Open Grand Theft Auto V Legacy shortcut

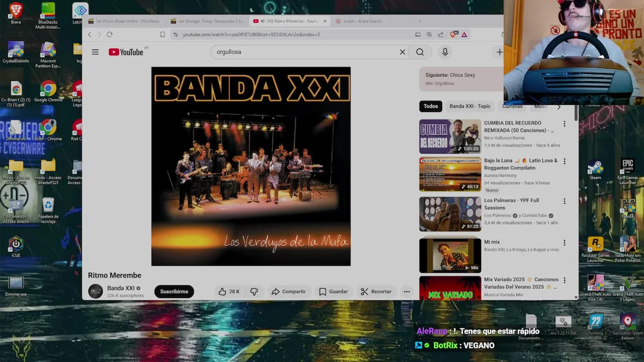(x=627, y=289)
